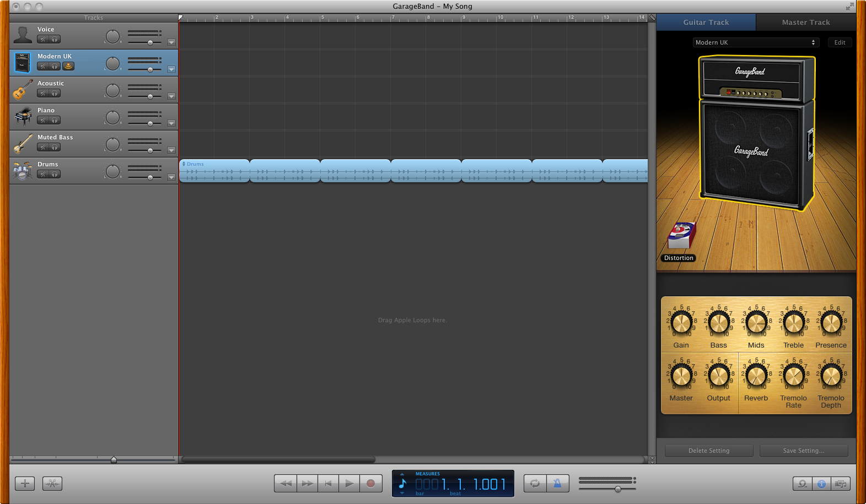Solo the Muted Bass track
866x504 pixels.
[x=55, y=147]
